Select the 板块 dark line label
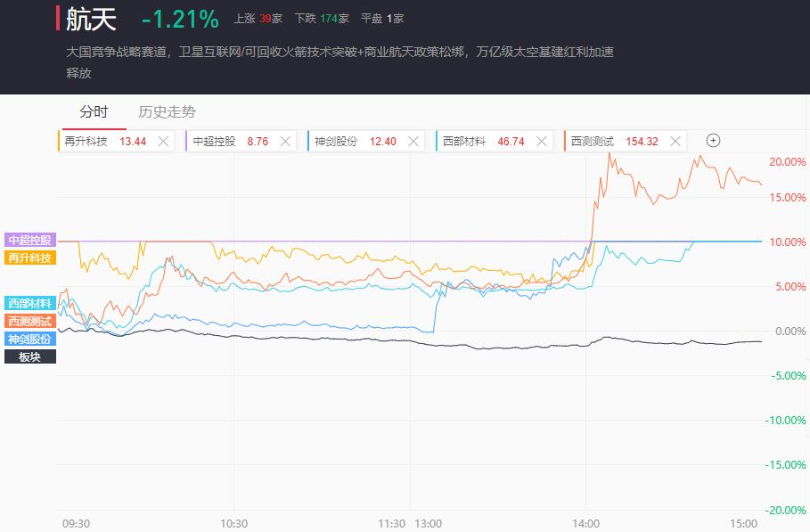Image resolution: width=810 pixels, height=532 pixels. [x=30, y=356]
